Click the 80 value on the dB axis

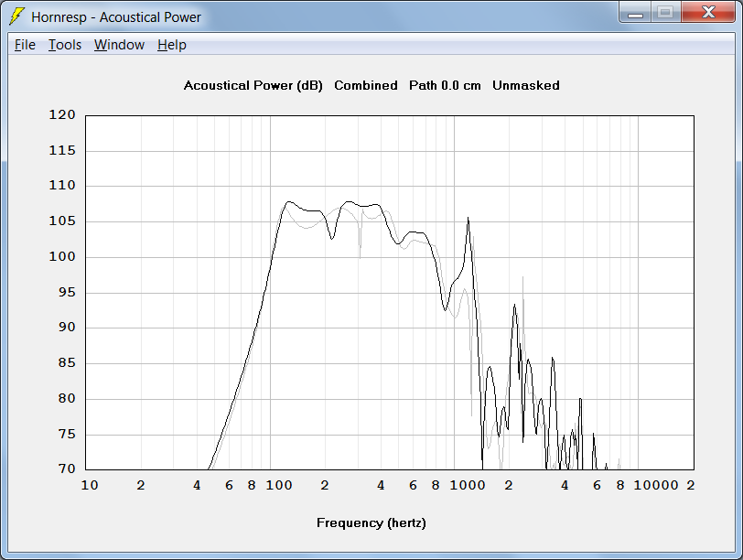[67, 398]
